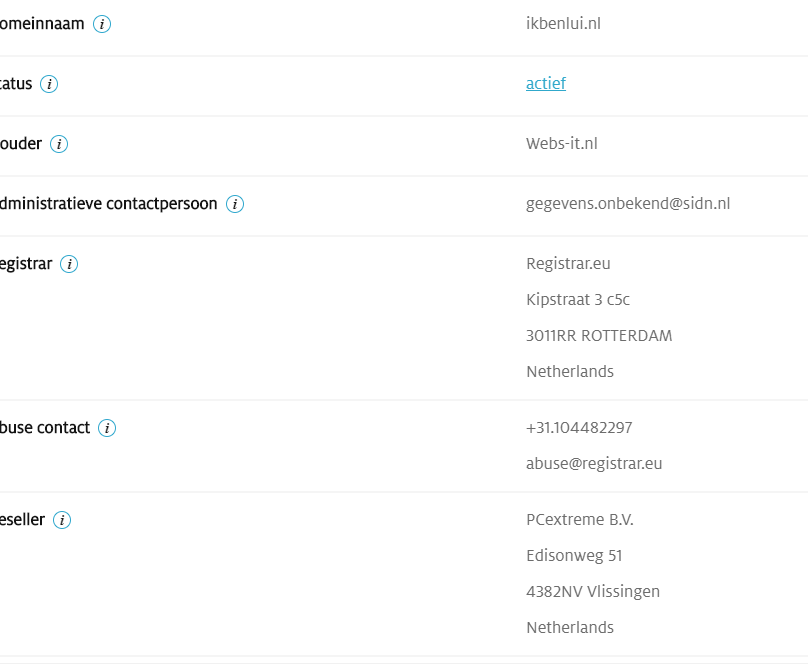Open the info icon next to Status

[x=49, y=84]
